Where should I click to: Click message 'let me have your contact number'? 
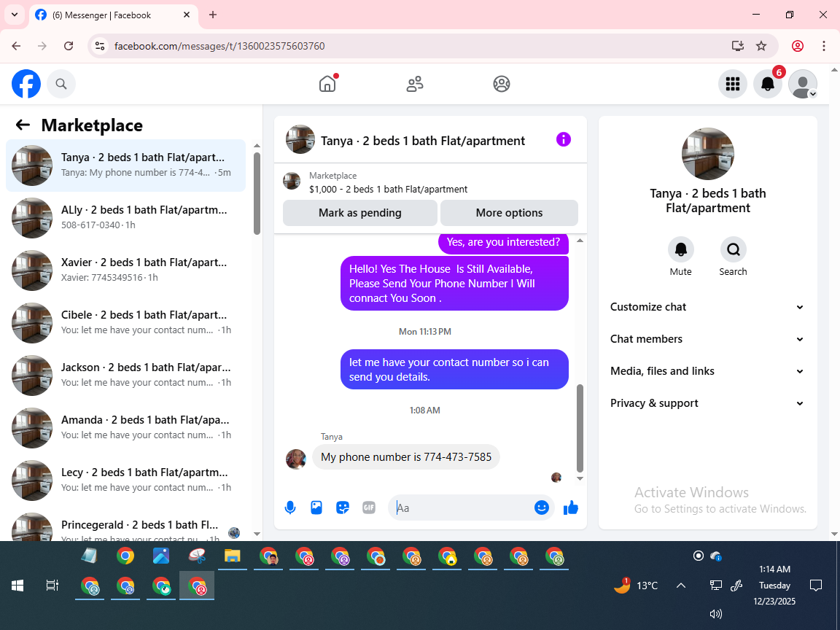pyautogui.click(x=454, y=370)
